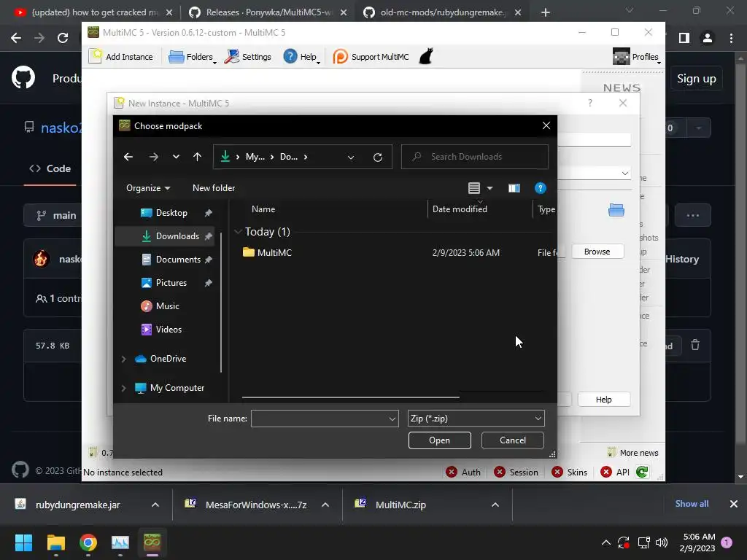This screenshot has width=747, height=560.
Task: Select Videos in the navigation pane
Action: click(165, 330)
